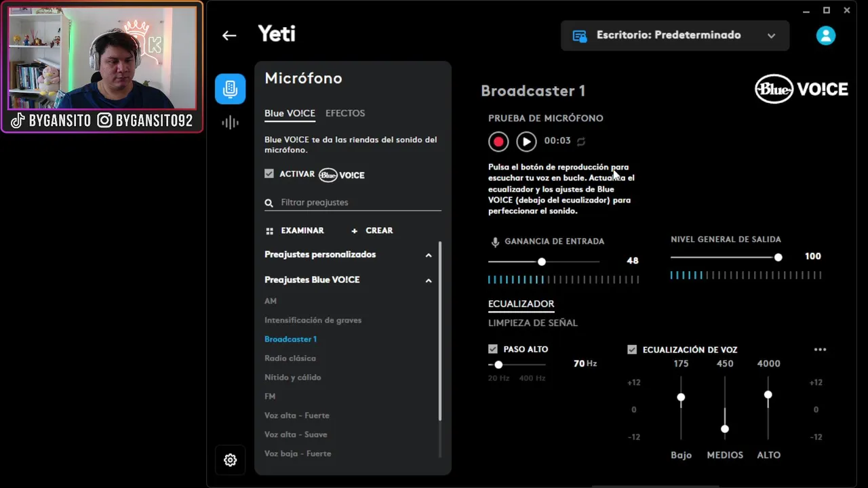
Task: Click the output level value 100
Action: 812,257
